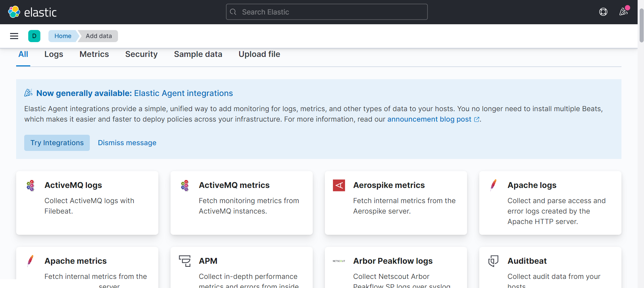Click the ActiveMQ logs icon
Viewport: 644px width, 288px height.
pos(31,185)
